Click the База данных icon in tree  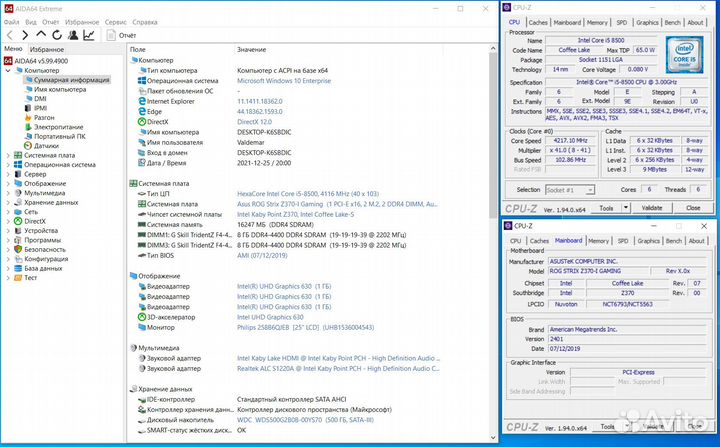18,268
